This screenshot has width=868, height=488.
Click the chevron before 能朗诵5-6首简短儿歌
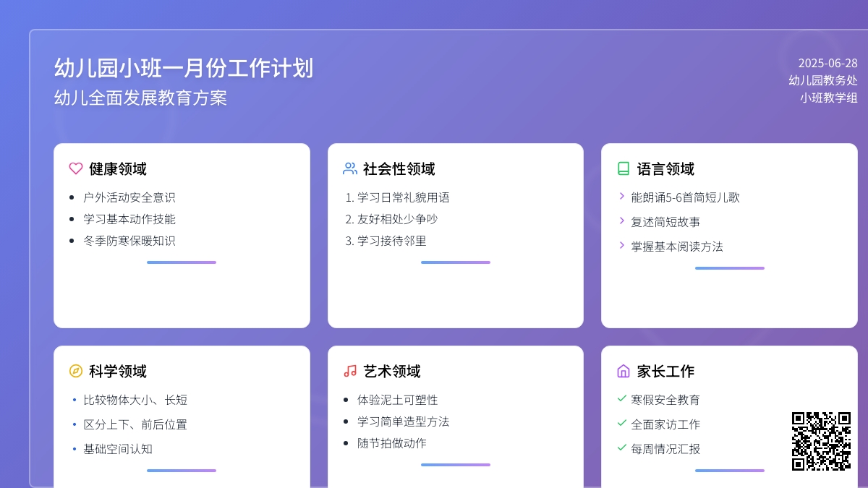click(x=622, y=196)
